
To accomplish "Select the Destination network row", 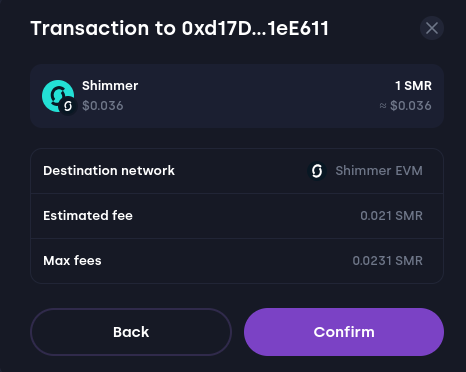I will pos(237,171).
